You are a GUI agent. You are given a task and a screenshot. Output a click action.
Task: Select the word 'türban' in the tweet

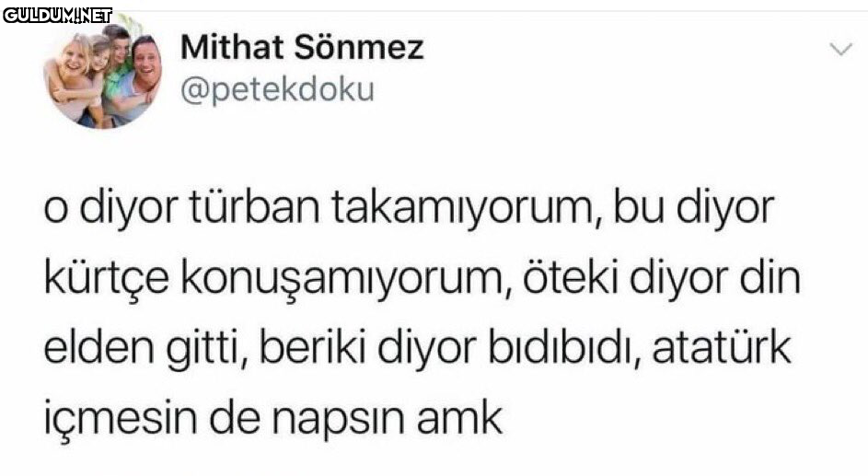coord(255,208)
